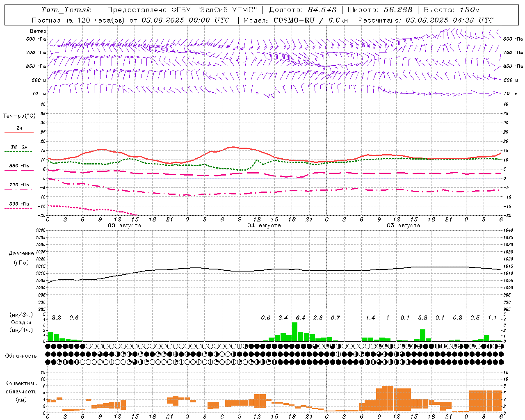Screen dimensions: 525x420
Task: Click the 04 августа date label
Action: click(x=264, y=226)
